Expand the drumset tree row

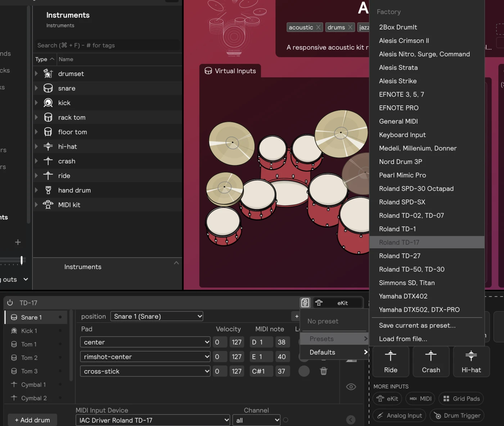point(36,74)
